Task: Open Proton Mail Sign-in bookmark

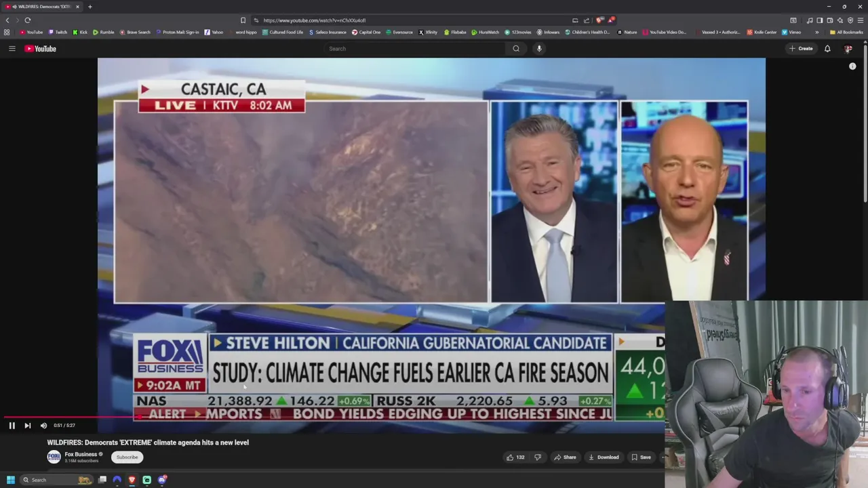Action: pyautogui.click(x=178, y=32)
